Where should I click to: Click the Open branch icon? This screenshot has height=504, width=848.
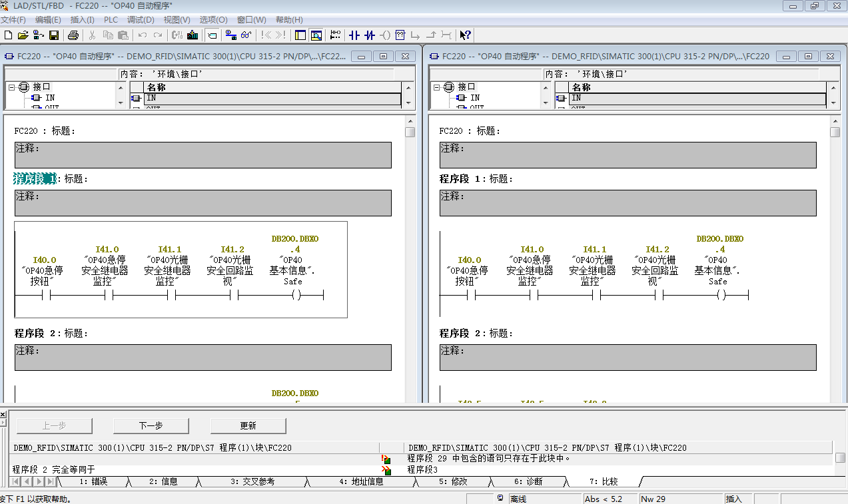[x=416, y=35]
